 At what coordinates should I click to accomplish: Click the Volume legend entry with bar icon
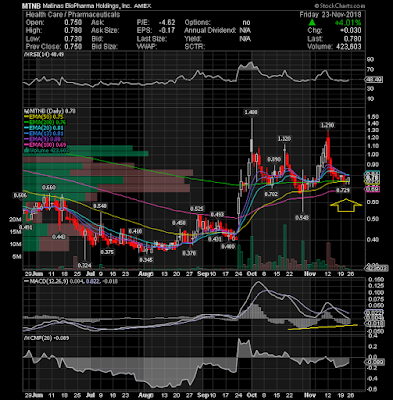tap(46, 150)
